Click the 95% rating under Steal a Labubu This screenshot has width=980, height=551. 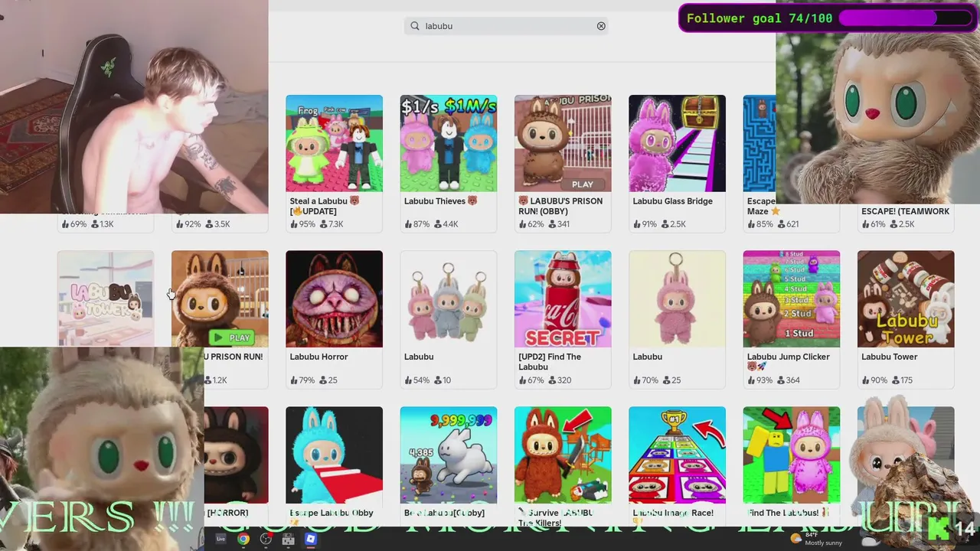(302, 224)
